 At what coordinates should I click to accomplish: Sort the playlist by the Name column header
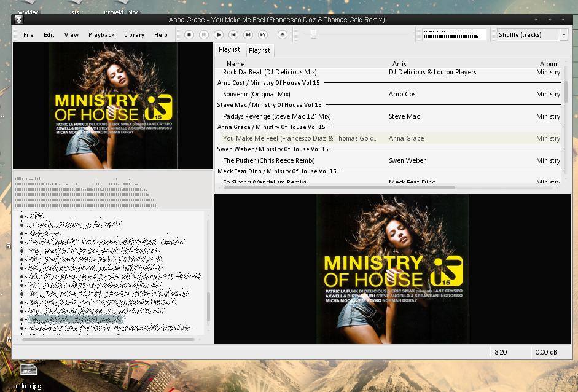pos(235,64)
